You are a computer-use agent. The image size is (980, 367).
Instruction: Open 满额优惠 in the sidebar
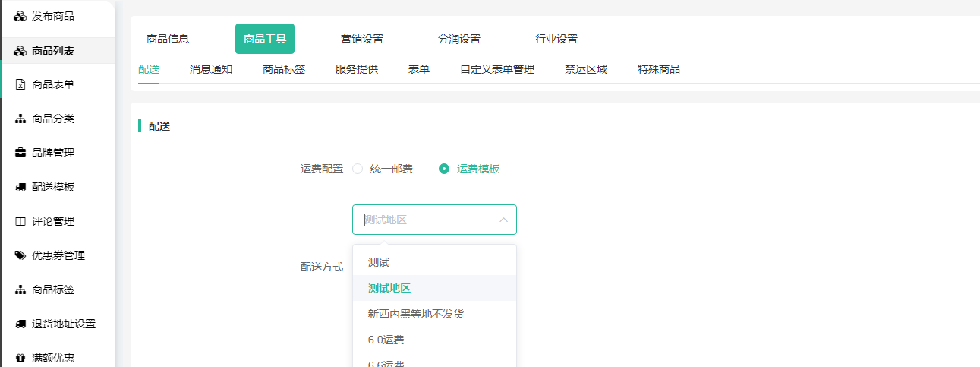click(53, 358)
